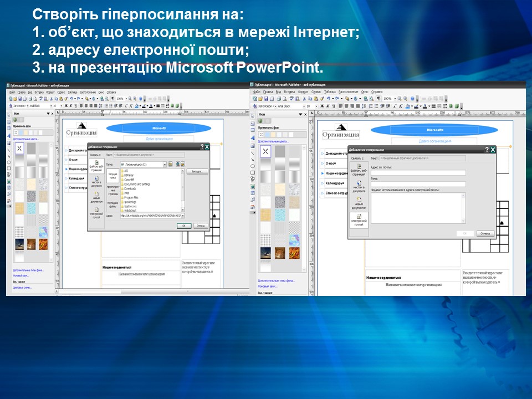Open 'Справка' menu in right Publisher window

point(377,92)
